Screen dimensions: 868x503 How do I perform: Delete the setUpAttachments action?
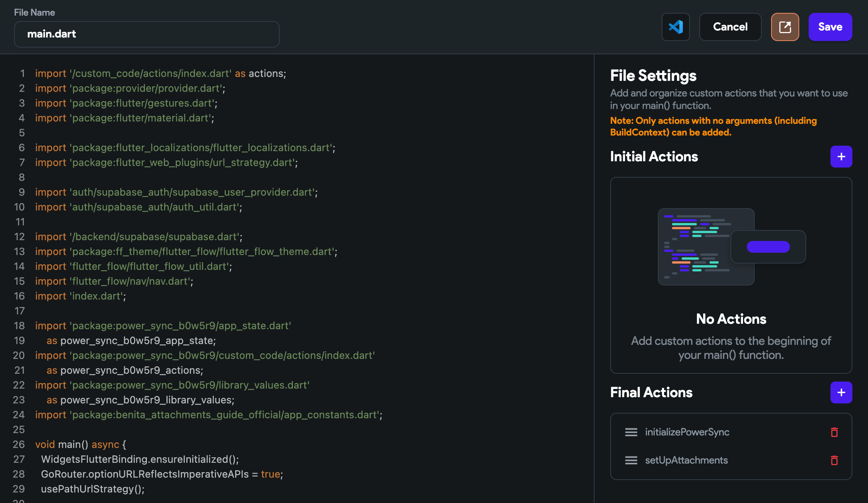(x=834, y=460)
